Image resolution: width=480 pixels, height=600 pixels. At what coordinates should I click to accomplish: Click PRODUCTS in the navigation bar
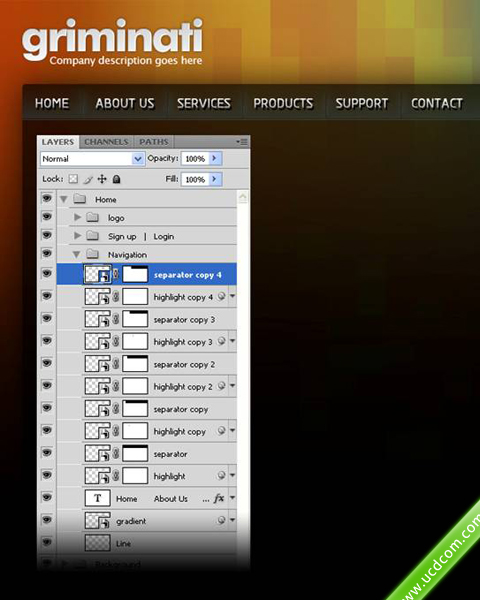tap(283, 103)
